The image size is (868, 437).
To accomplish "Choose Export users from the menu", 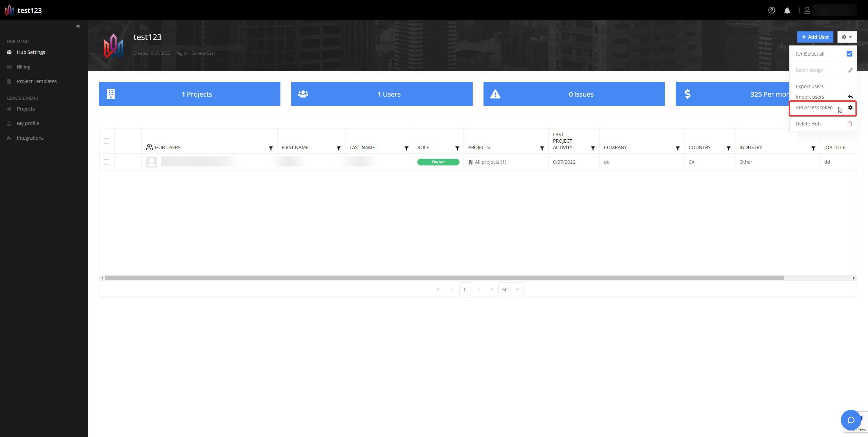I will click(809, 86).
